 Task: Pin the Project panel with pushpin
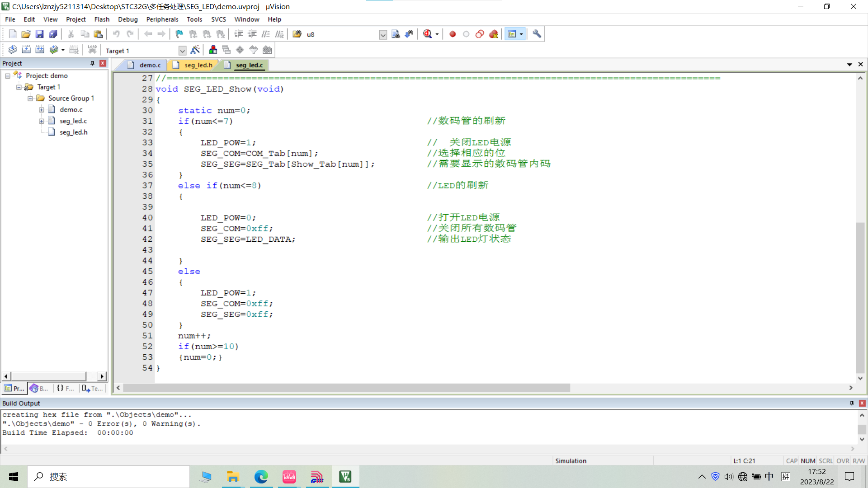[92, 63]
